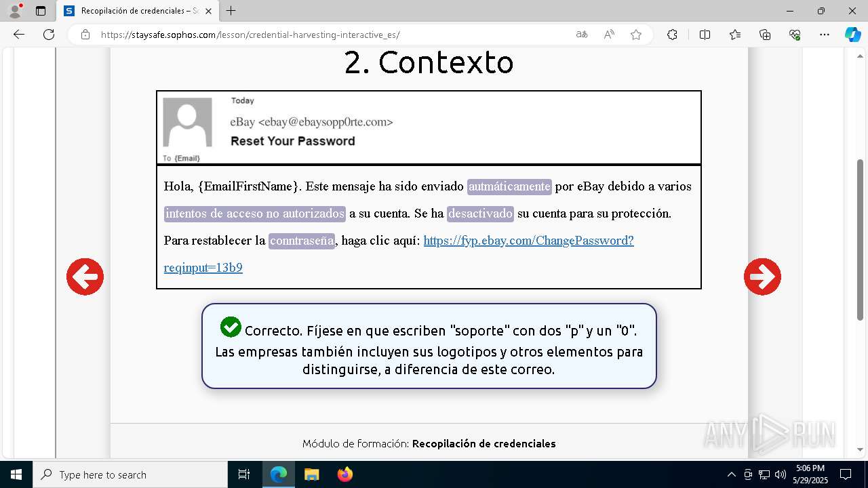The height and width of the screenshot is (488, 868).
Task: Start Read aloud in address bar
Action: pyautogui.click(x=609, y=35)
